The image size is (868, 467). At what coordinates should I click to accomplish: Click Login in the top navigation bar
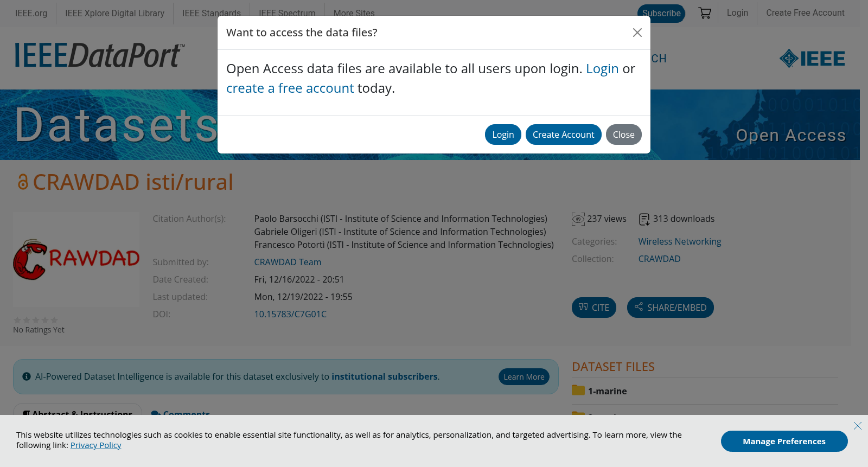click(737, 12)
